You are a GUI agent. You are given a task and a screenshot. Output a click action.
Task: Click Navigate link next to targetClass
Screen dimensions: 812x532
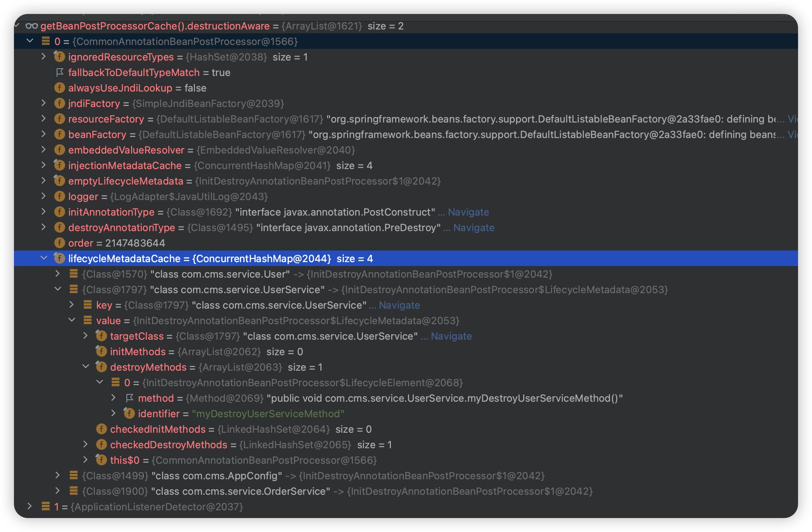coord(451,336)
